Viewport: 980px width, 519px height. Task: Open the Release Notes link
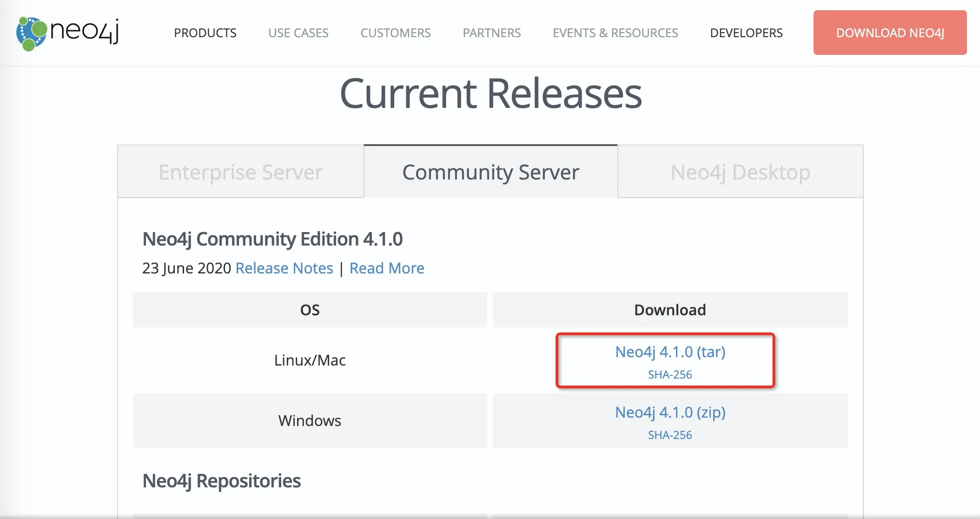pos(284,268)
